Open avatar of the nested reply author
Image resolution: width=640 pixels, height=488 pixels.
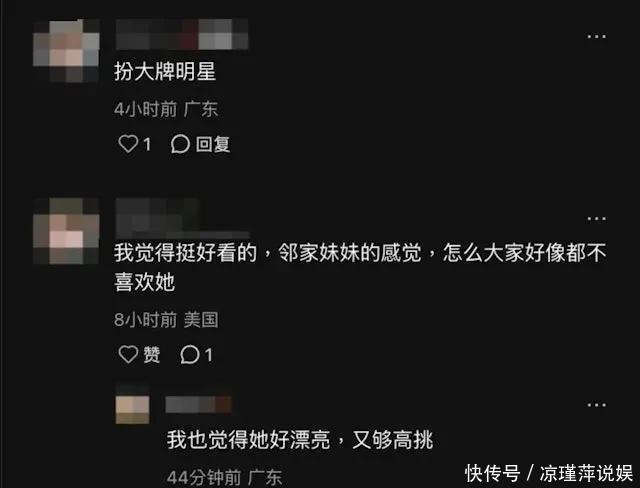[x=133, y=410]
